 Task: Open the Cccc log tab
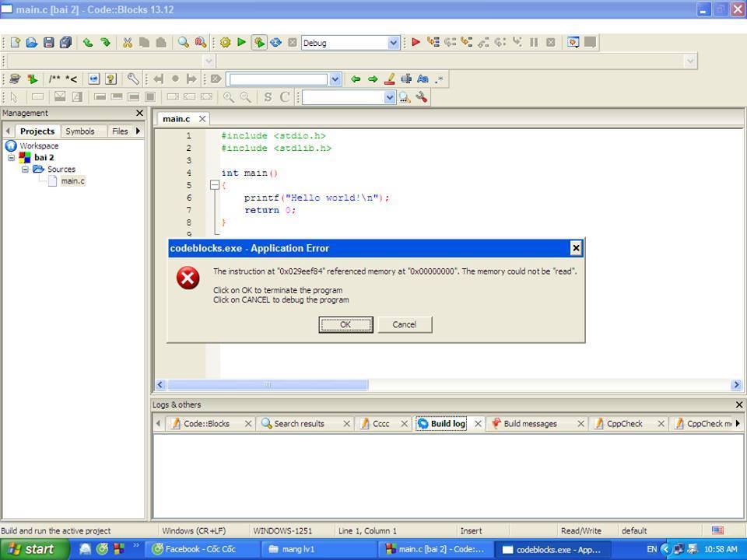coord(381,423)
